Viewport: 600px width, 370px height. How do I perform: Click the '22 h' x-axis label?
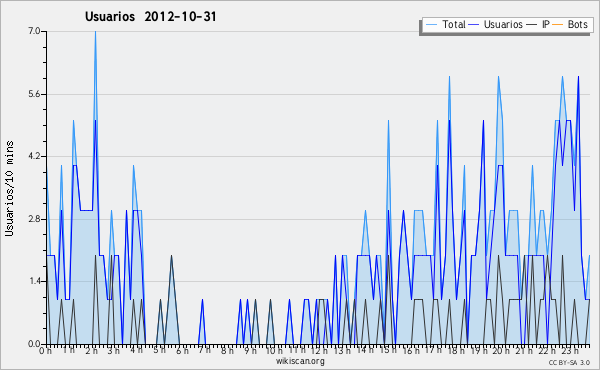547,351
